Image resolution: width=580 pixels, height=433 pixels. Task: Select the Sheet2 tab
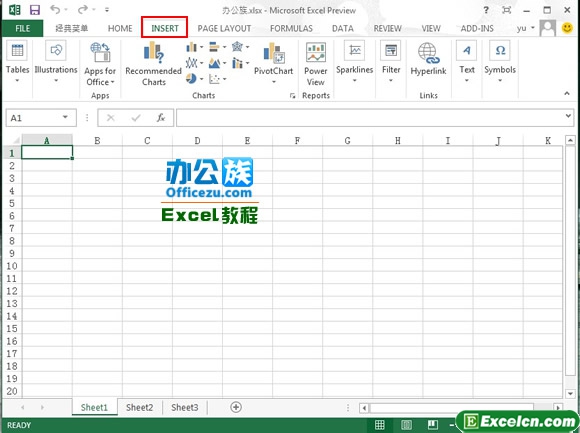click(139, 407)
